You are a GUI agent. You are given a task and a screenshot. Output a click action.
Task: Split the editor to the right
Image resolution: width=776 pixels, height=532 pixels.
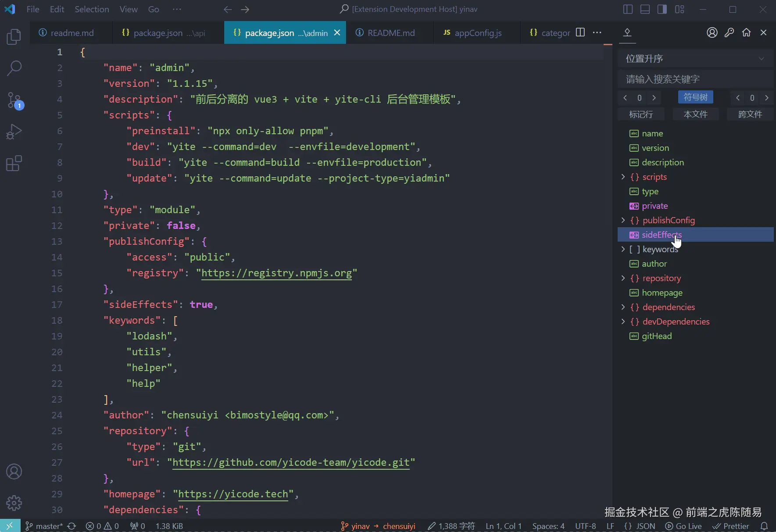pyautogui.click(x=580, y=32)
